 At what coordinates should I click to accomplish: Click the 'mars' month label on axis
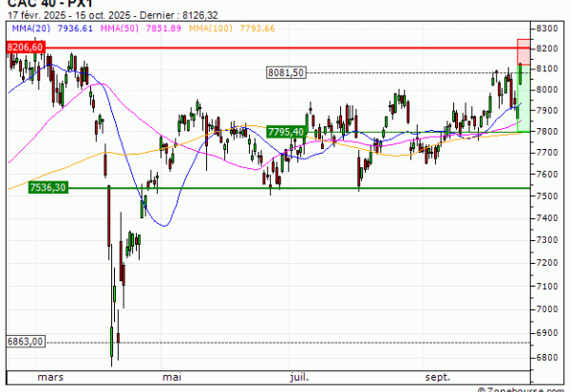[50, 377]
